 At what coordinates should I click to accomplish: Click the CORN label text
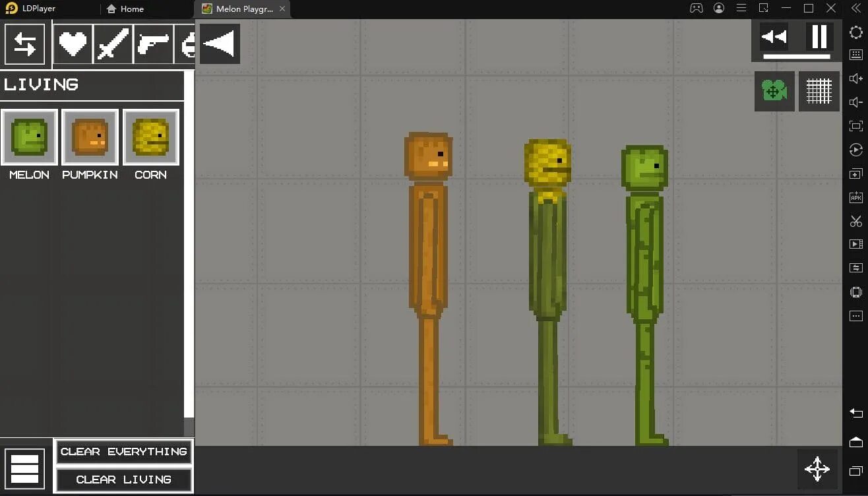pos(150,175)
